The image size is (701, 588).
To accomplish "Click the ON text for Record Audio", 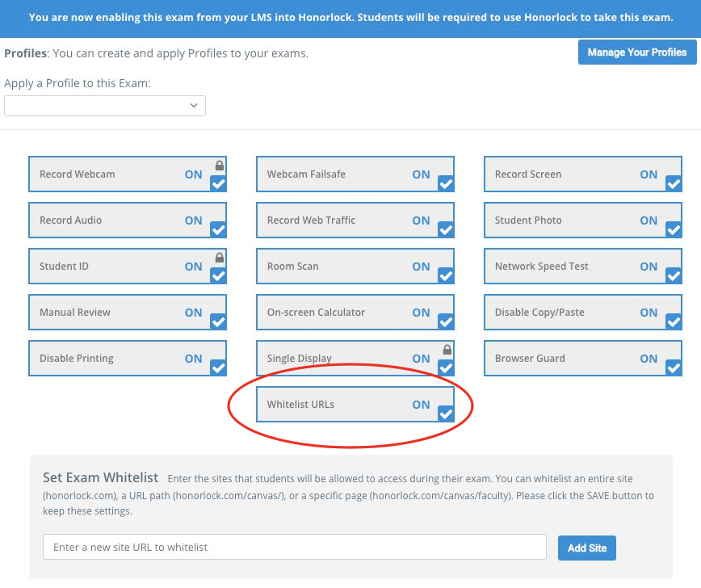I will [194, 220].
